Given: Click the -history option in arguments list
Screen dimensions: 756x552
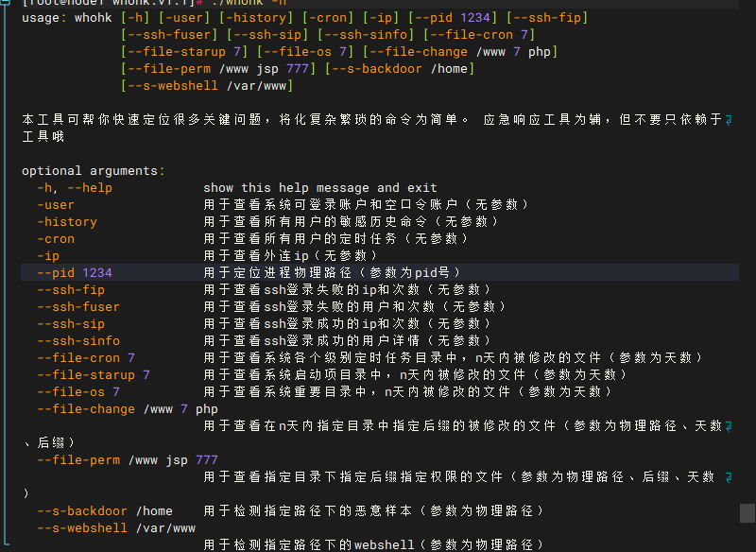Looking at the screenshot, I should coord(67,222).
